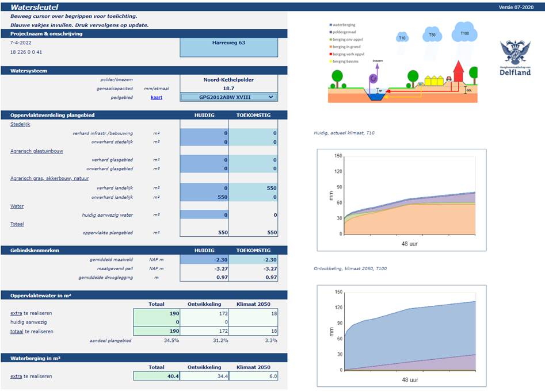This screenshot has height=392, width=545.
Task: Select toekomstig verhard landelijk field showing 550
Action: click(253, 188)
